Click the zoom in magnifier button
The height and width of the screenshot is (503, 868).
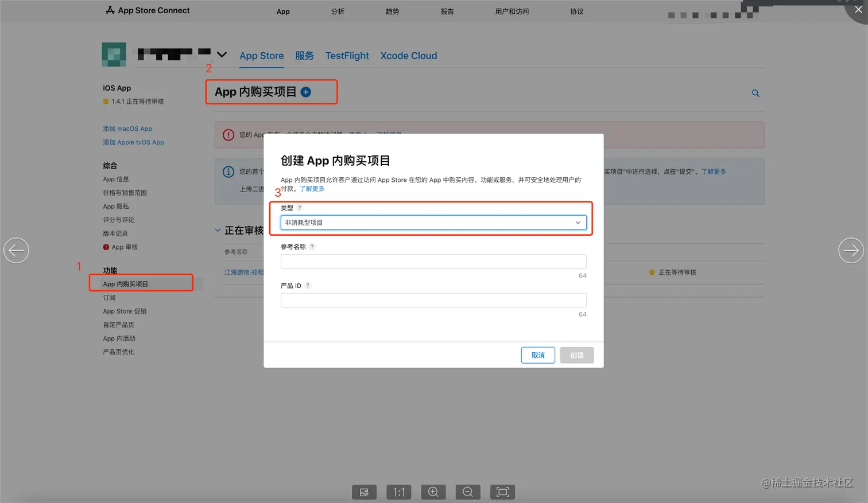tap(433, 492)
